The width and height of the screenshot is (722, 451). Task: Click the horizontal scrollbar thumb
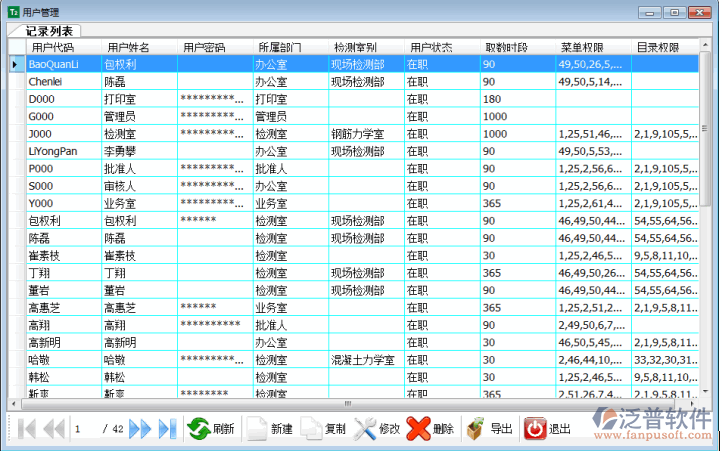[x=348, y=404]
